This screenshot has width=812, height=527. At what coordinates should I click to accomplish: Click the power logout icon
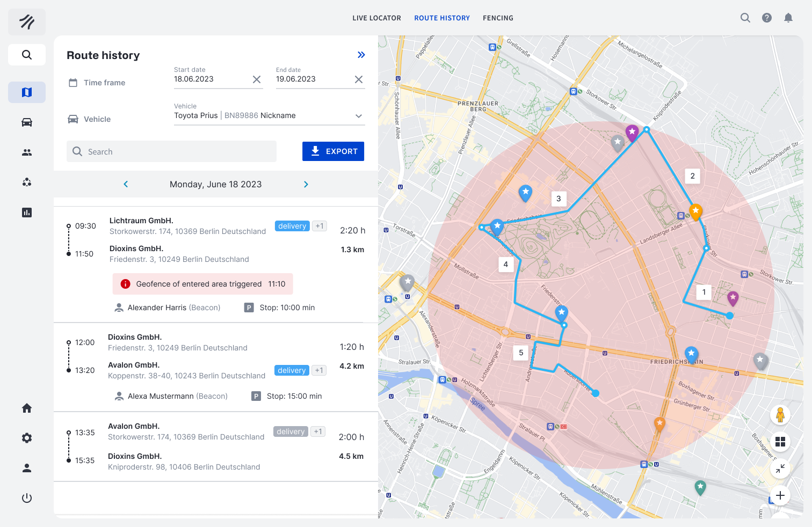click(x=27, y=498)
